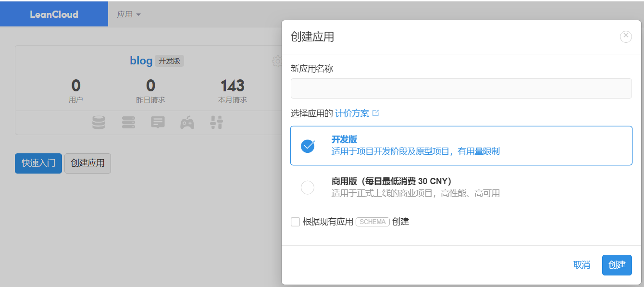
Task: Open the blog application name link
Action: tap(141, 61)
